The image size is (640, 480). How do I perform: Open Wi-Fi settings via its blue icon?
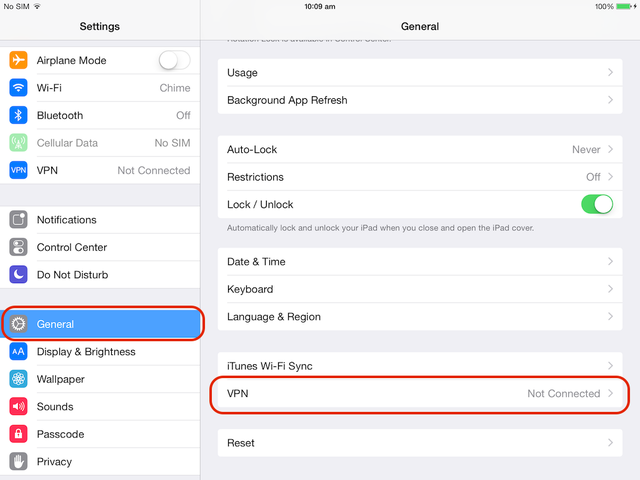(x=18, y=87)
